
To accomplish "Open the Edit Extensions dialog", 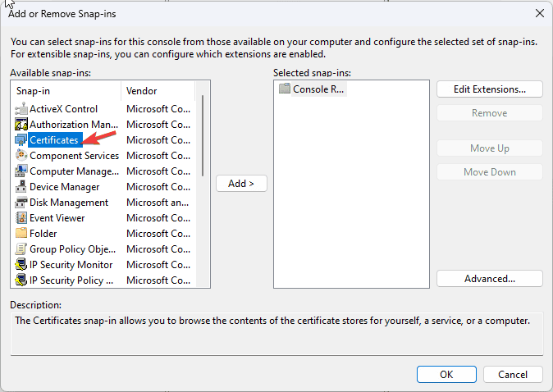I will tap(490, 89).
